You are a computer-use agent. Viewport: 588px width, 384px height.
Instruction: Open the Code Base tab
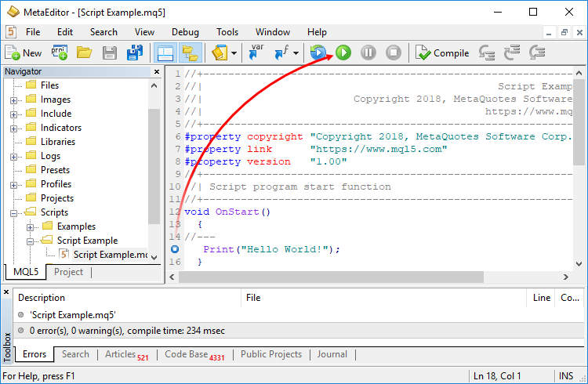pyautogui.click(x=194, y=354)
